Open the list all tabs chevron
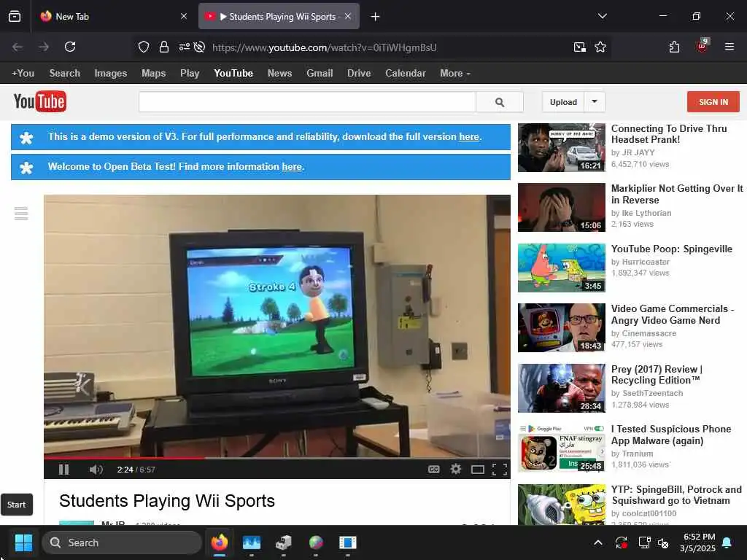 602,16
